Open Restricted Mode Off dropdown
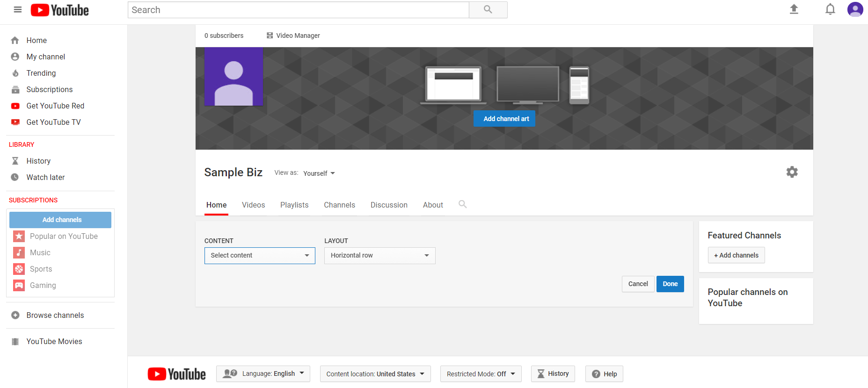 pos(481,374)
